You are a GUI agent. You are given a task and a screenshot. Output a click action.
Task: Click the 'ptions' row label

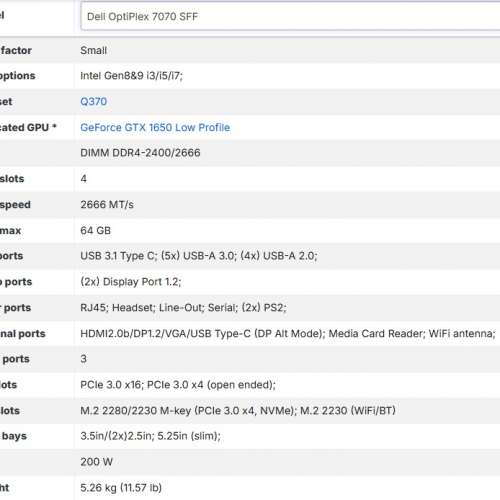17,76
